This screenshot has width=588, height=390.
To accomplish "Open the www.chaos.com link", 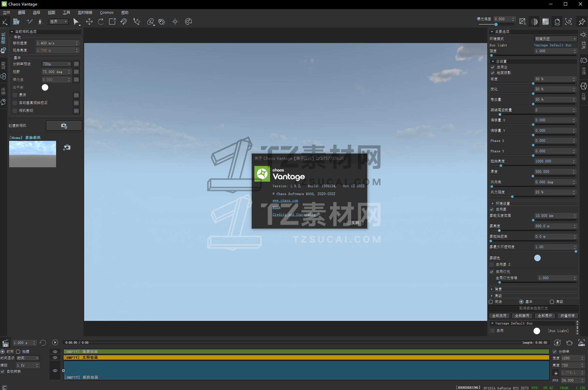I will (x=285, y=201).
